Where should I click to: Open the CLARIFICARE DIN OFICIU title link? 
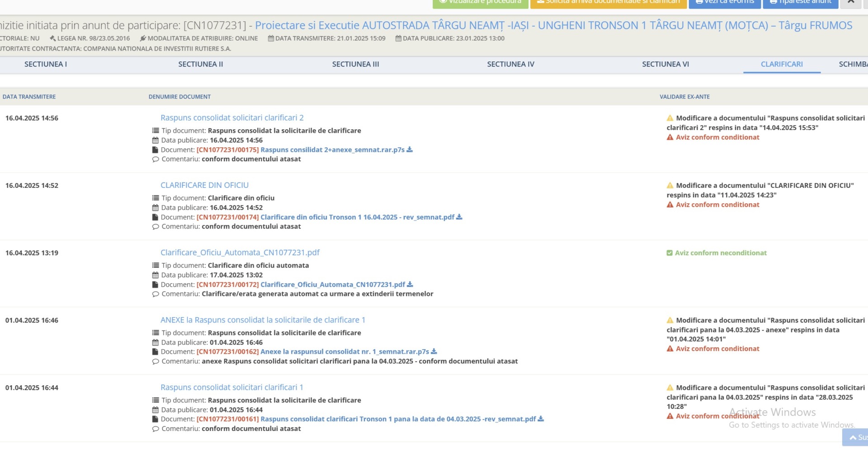204,185
